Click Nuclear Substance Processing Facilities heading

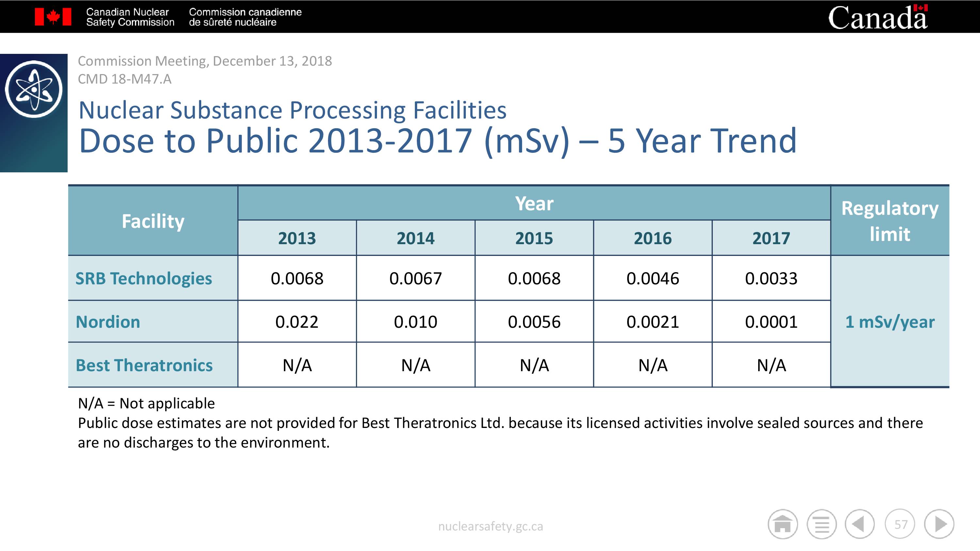tap(292, 110)
